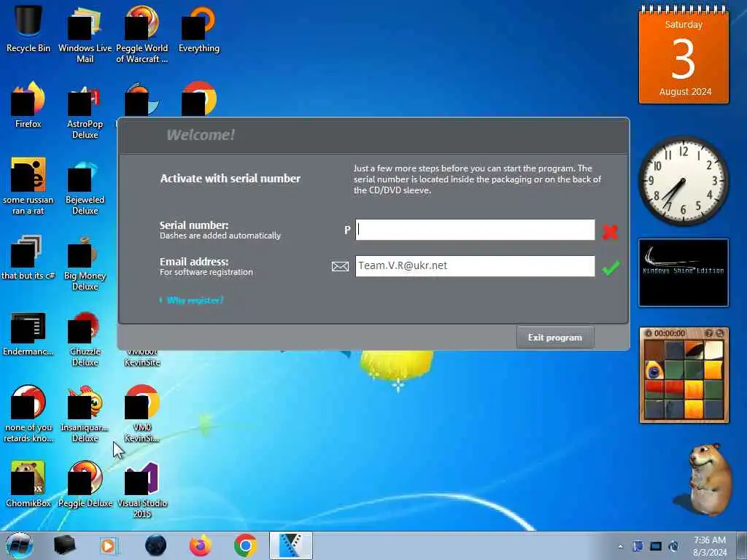Click the blue flag tray icon

click(638, 546)
